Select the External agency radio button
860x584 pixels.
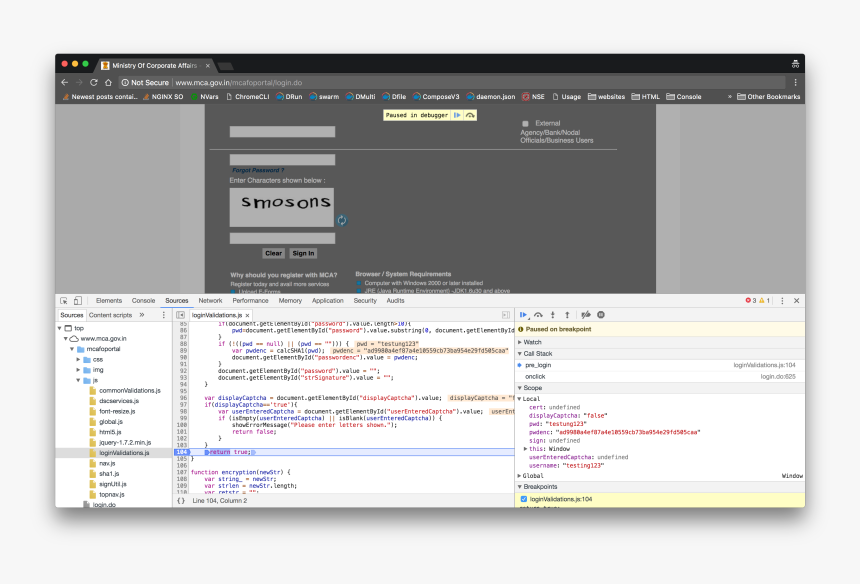tap(525, 123)
